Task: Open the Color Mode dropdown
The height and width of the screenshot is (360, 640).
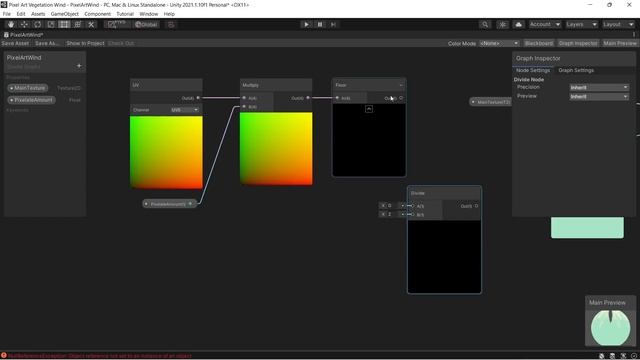Action: [499, 43]
